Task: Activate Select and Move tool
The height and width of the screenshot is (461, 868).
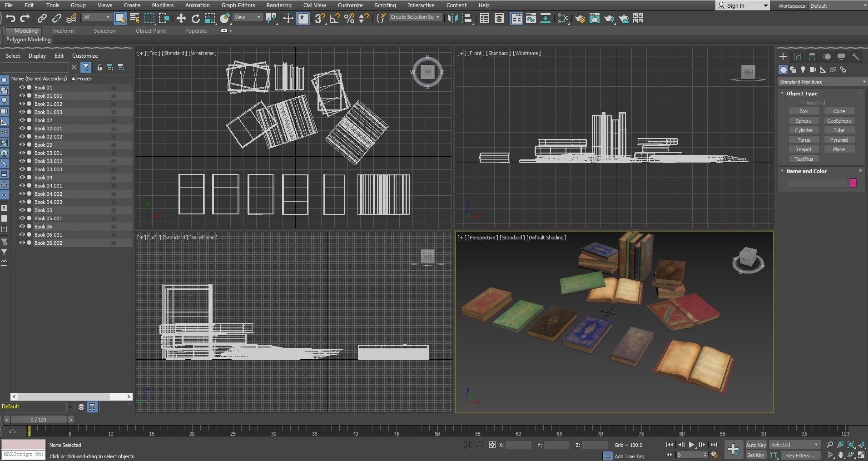Action: click(181, 18)
